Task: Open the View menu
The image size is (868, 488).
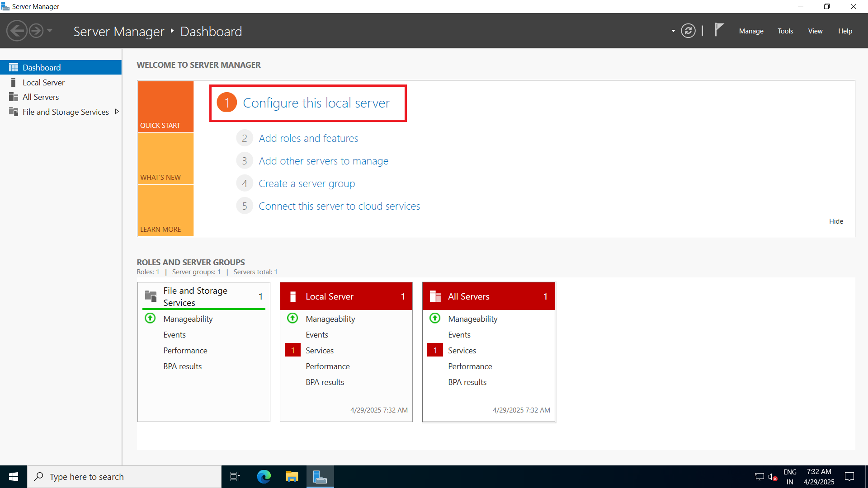Action: (x=815, y=31)
